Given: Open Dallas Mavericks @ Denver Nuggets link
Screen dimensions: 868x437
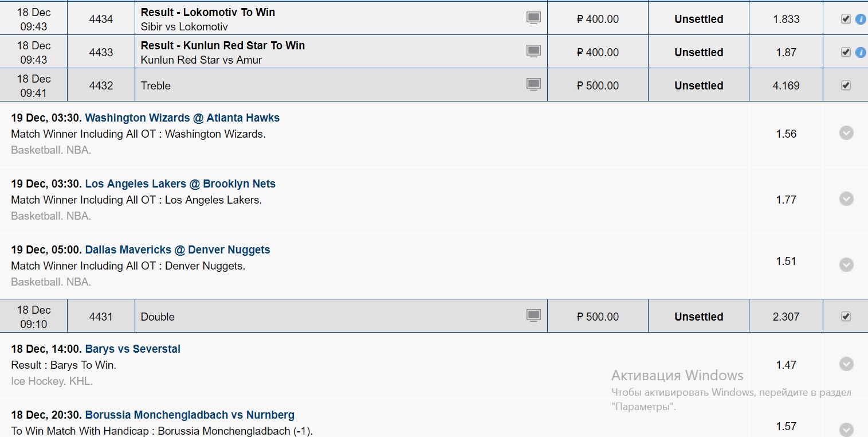Looking at the screenshot, I should pyautogui.click(x=178, y=249).
